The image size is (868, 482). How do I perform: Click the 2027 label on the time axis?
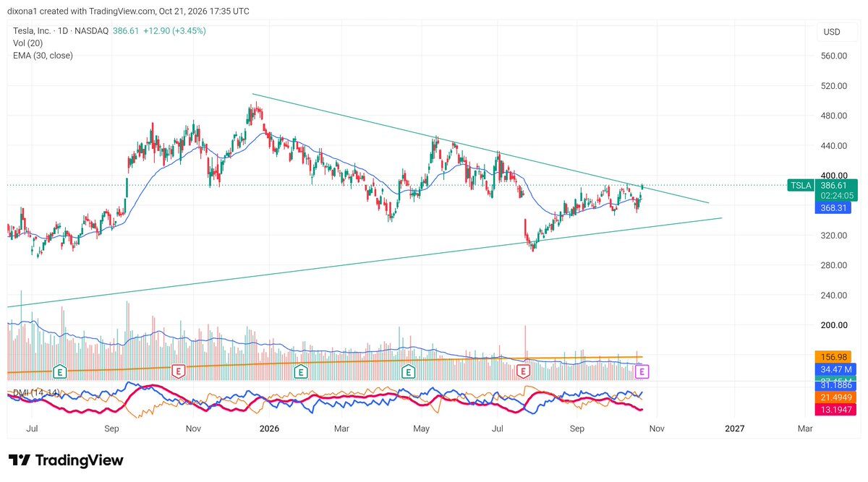coord(734,429)
